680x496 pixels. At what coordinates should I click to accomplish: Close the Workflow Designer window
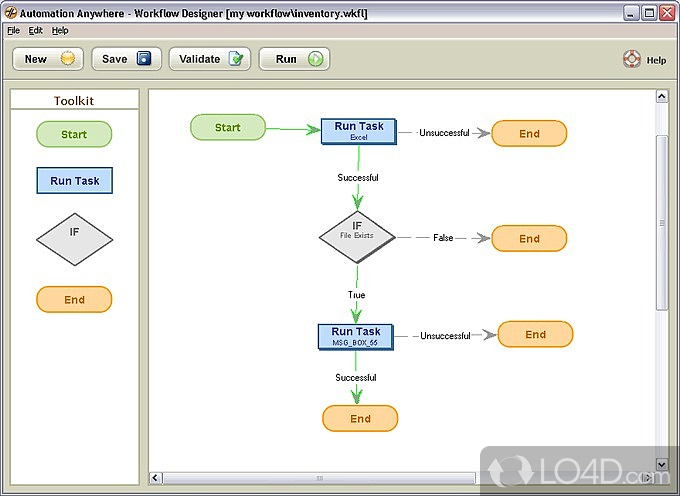click(x=667, y=13)
